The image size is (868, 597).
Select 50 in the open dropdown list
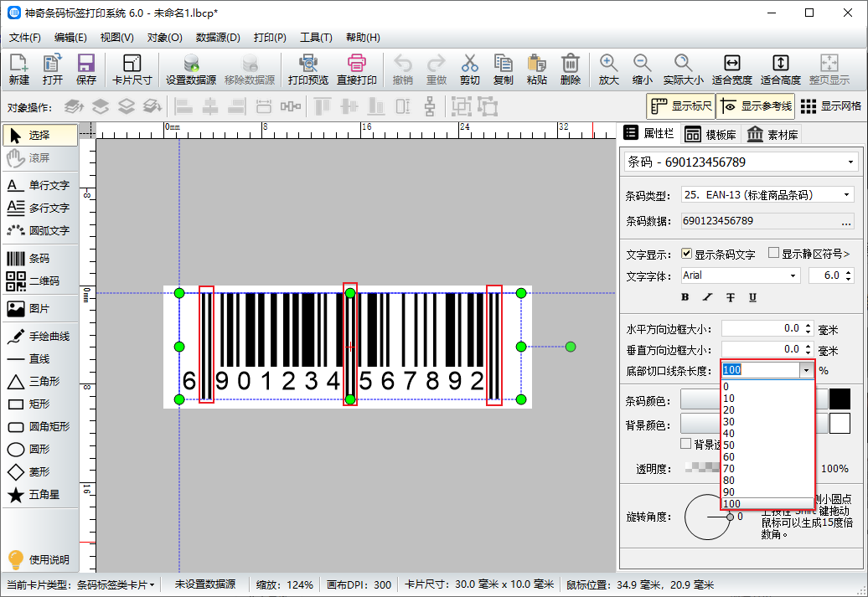(x=729, y=445)
